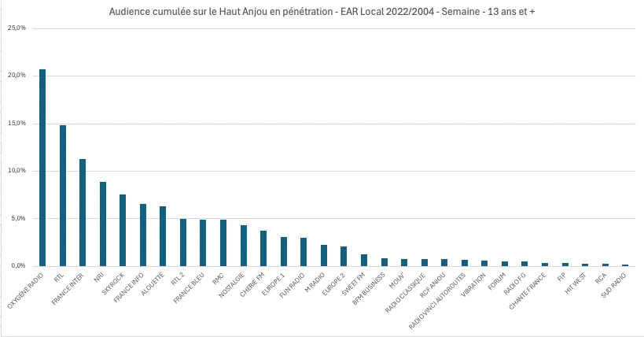Select the SKYROCK bar
Screen dimensions: 644x337
pyautogui.click(x=123, y=230)
